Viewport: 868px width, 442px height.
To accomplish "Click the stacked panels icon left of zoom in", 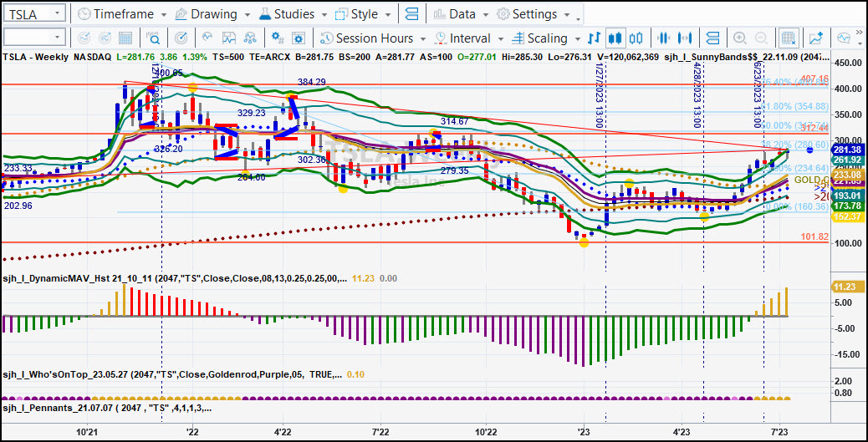I will click(x=713, y=38).
